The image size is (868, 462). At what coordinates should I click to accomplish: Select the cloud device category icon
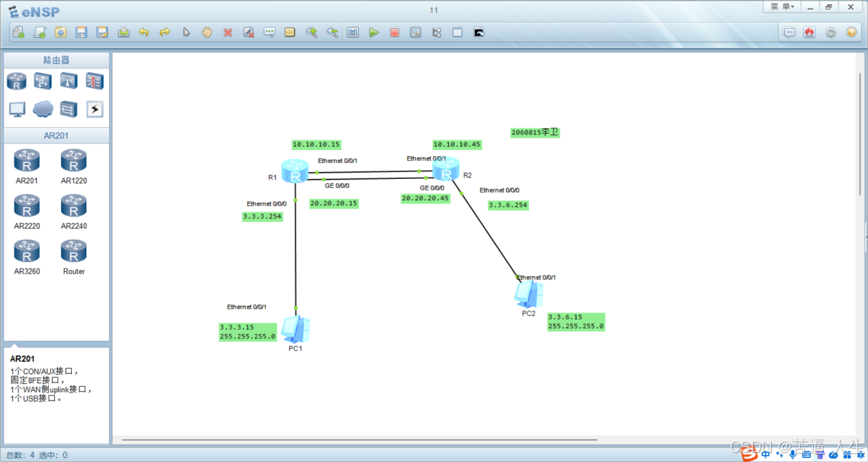[x=42, y=109]
